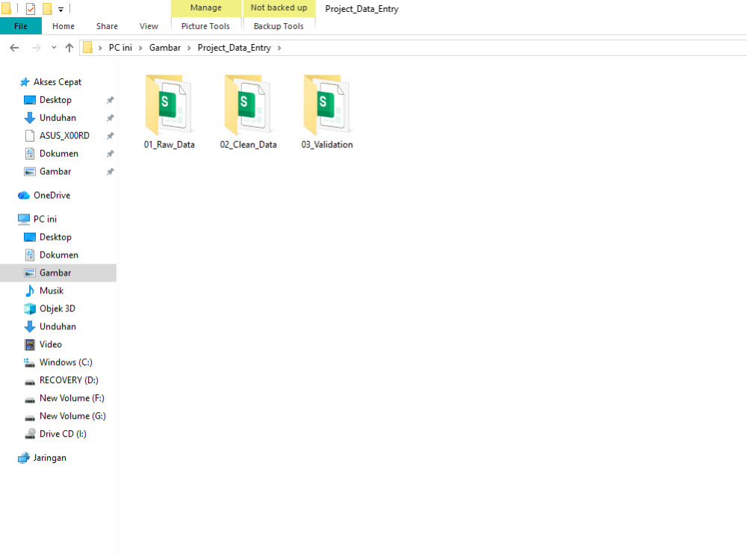This screenshot has height=560, width=747.
Task: Open the Customize Quick Access Toolbar dropdown
Action: click(61, 9)
